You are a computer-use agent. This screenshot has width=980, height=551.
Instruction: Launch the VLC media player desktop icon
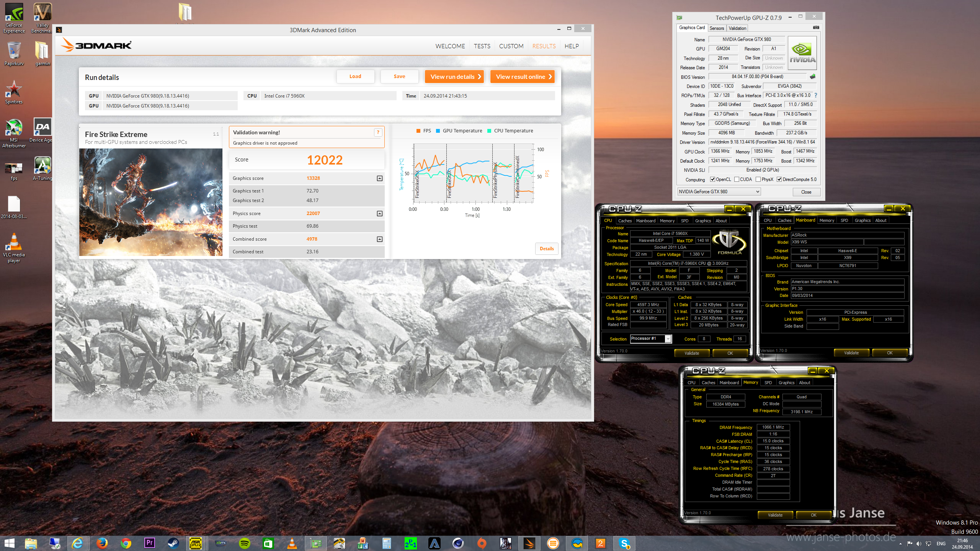(x=14, y=248)
